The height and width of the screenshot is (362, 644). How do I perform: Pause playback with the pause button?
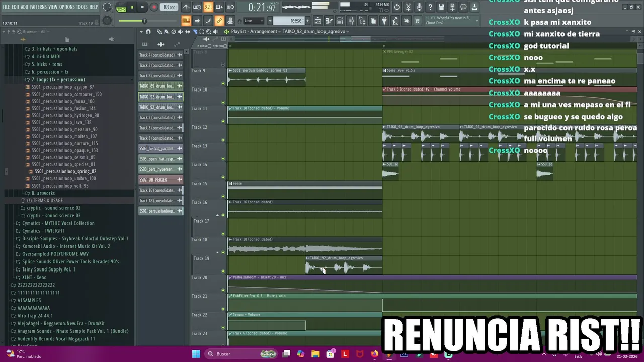coord(132,7)
